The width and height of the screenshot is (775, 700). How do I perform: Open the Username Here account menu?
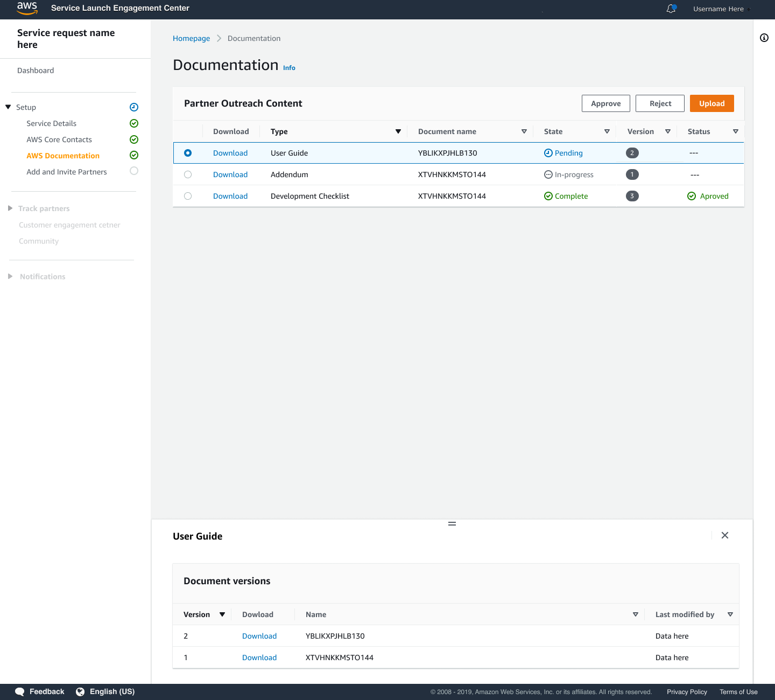pos(722,9)
